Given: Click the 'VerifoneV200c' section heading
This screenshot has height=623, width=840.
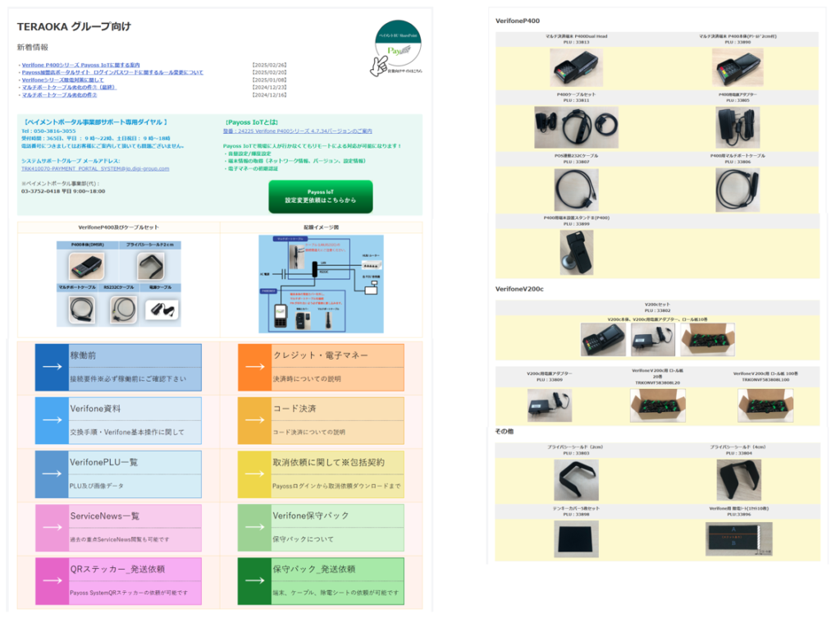Looking at the screenshot, I should click(519, 289).
